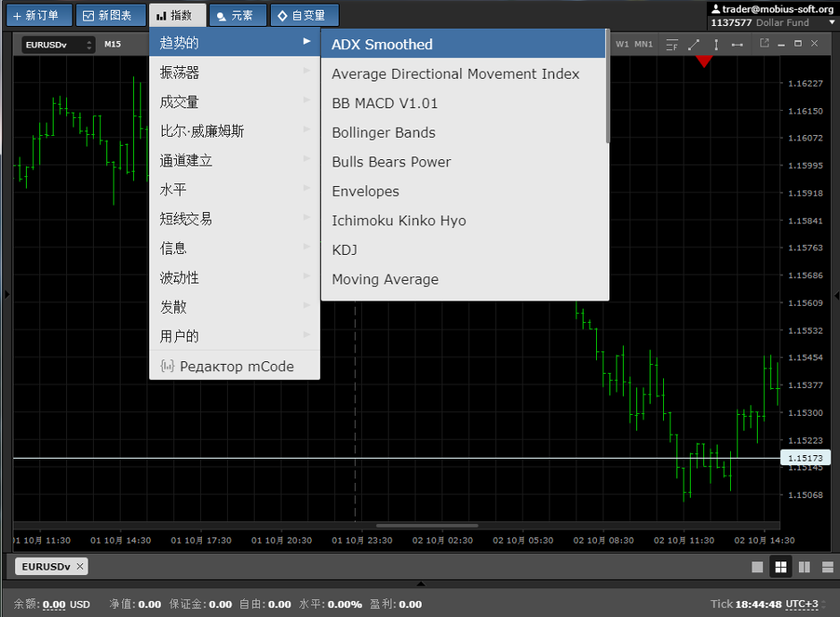
Task: Open the Редактор mCode editor
Action: 235,366
